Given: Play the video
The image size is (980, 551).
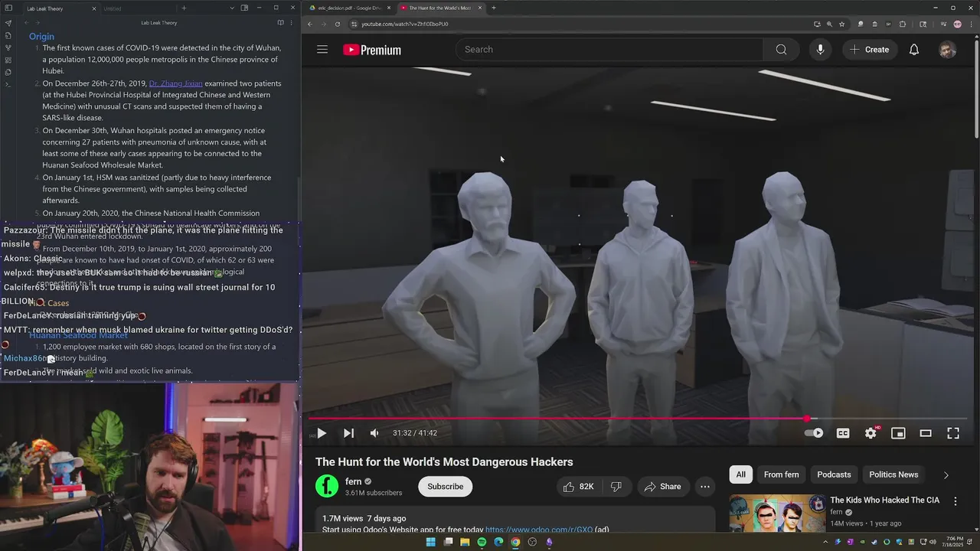Looking at the screenshot, I should pos(322,433).
